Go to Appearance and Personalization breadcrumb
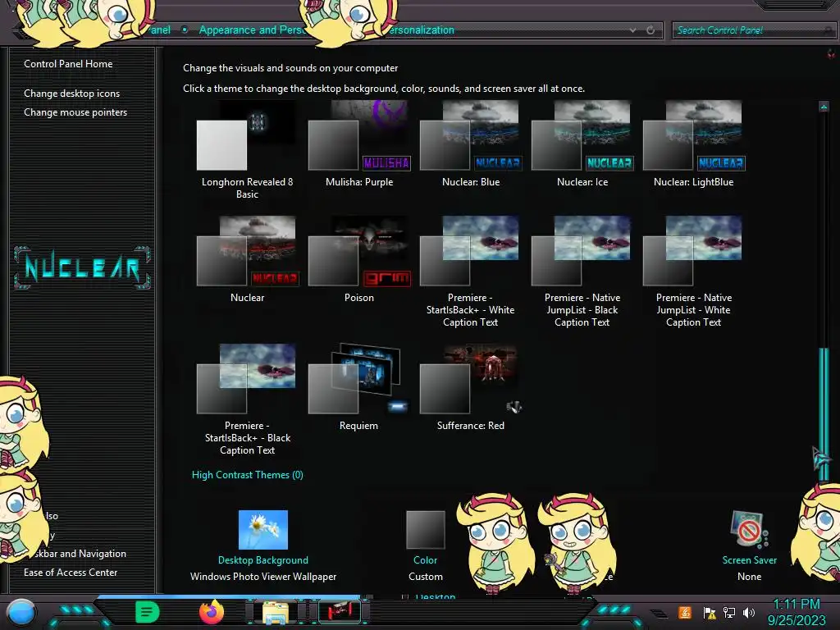This screenshot has height=630, width=840. [252, 30]
